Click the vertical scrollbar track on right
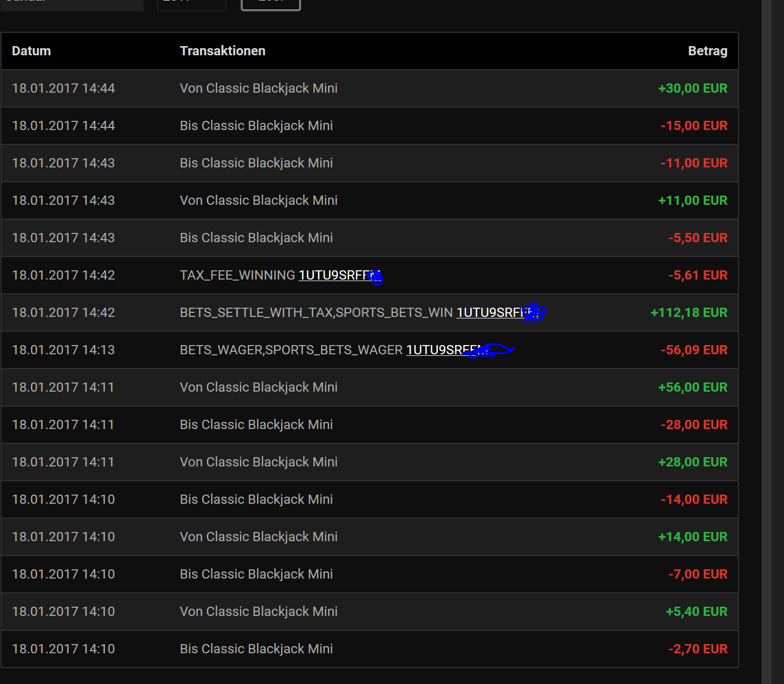Viewport: 784px width, 684px height. [767, 342]
